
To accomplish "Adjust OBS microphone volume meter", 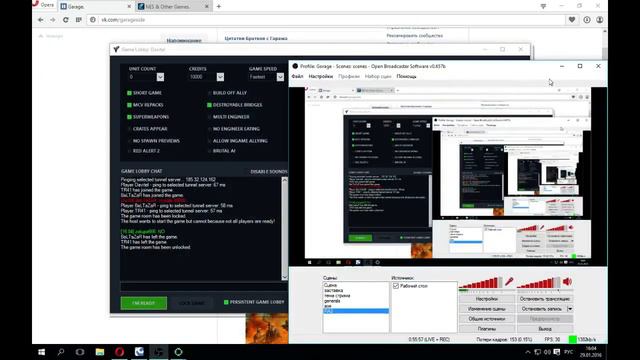I will (x=481, y=282).
